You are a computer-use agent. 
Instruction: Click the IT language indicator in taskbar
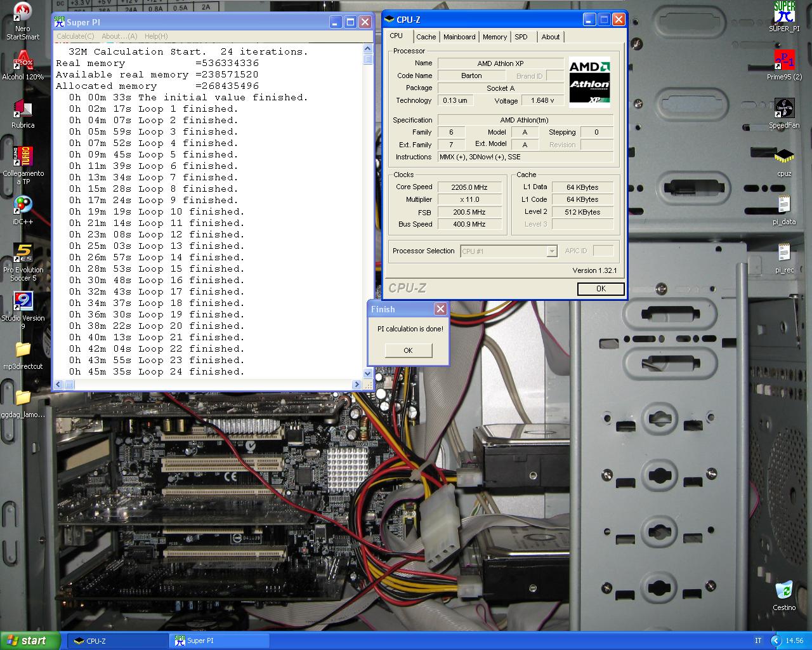click(x=758, y=641)
